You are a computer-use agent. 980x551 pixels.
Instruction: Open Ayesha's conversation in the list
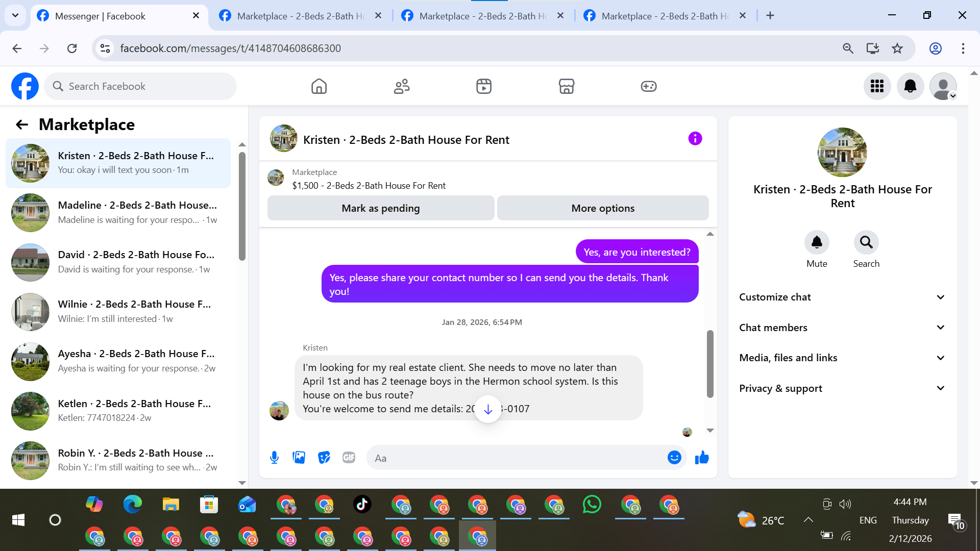(118, 361)
